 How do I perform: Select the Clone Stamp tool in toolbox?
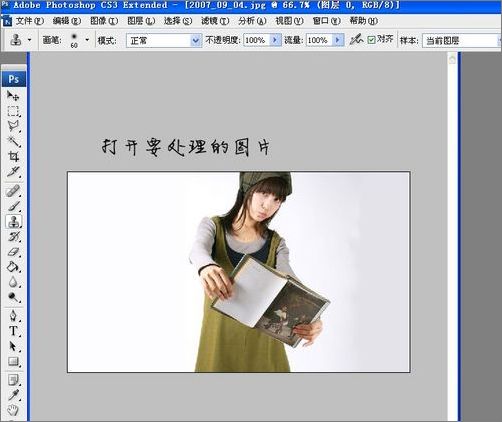click(x=13, y=221)
